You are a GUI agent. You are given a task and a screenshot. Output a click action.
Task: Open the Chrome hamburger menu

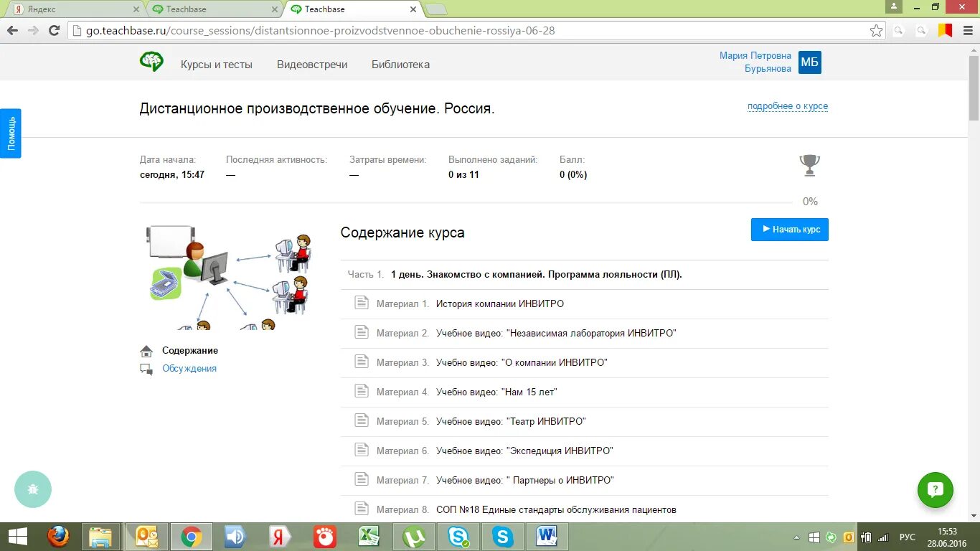[968, 31]
